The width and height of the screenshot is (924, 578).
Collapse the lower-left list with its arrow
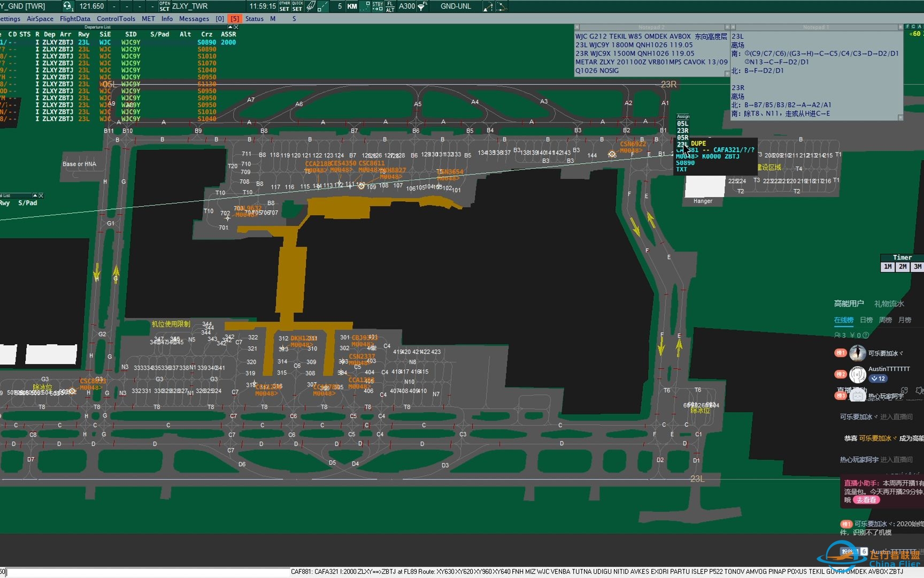point(35,195)
